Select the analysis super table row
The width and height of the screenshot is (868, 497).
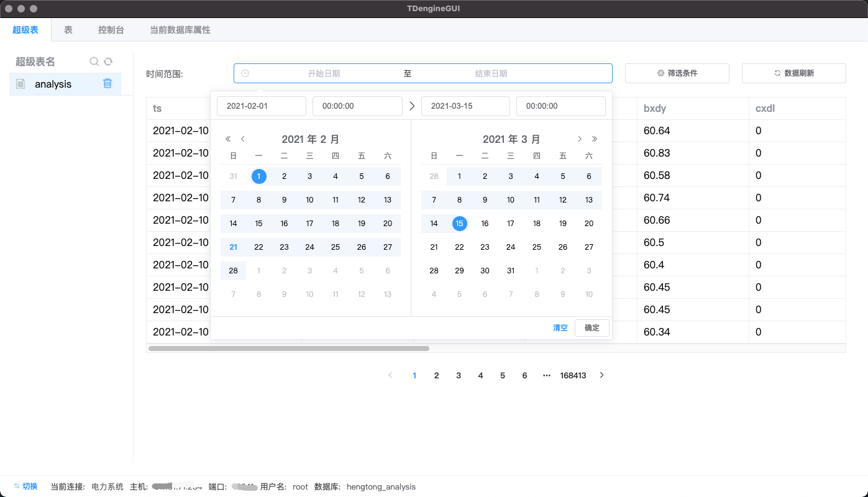pyautogui.click(x=65, y=84)
